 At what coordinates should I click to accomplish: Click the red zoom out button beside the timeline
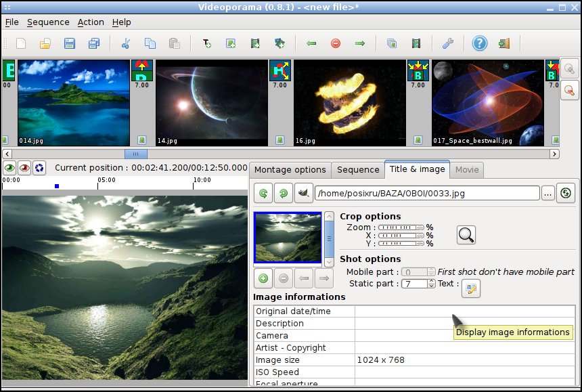click(x=569, y=90)
